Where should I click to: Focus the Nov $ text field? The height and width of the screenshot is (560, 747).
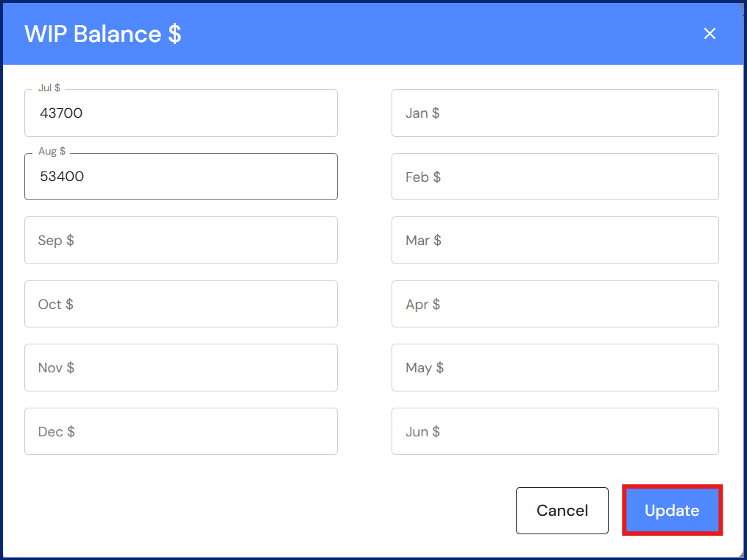point(181,368)
